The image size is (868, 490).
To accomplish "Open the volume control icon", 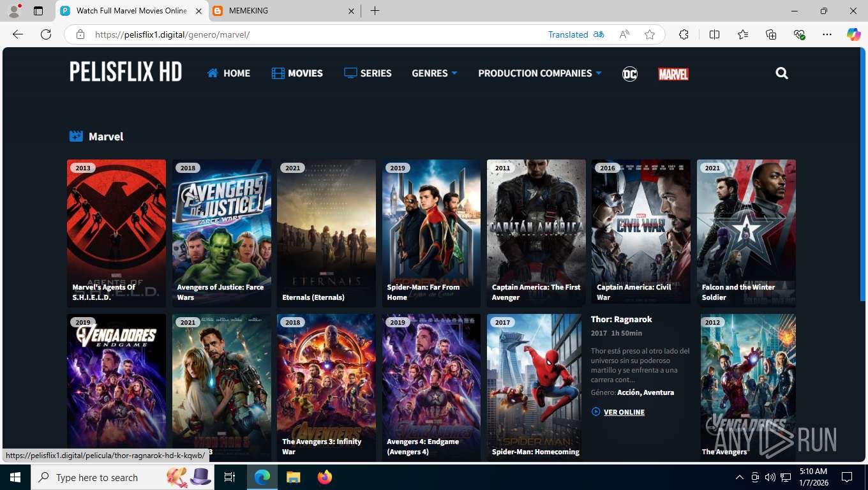I will (770, 477).
